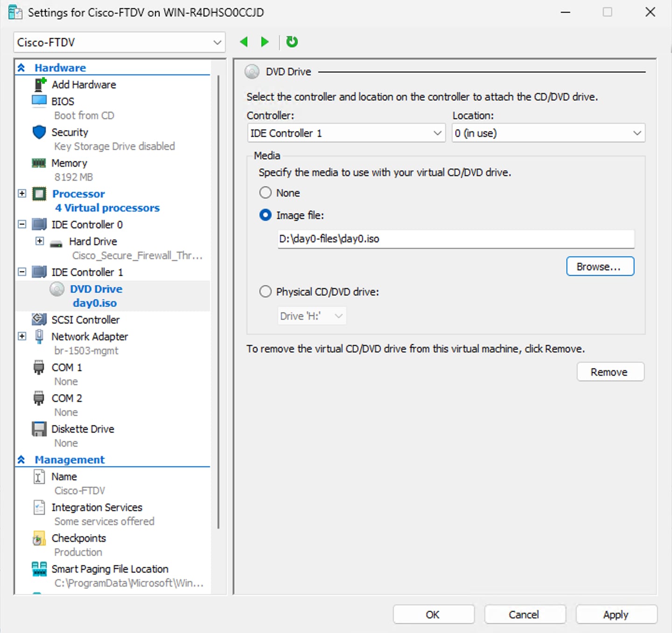
Task: Click the Network Adapter icon
Action: point(39,337)
